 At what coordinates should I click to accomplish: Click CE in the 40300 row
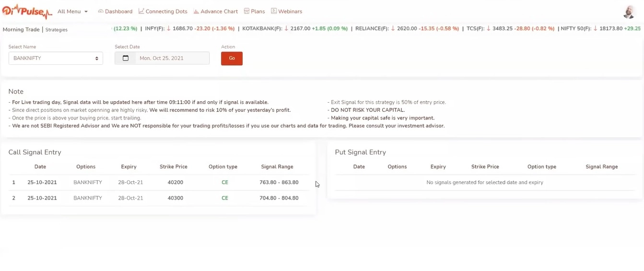(x=225, y=198)
